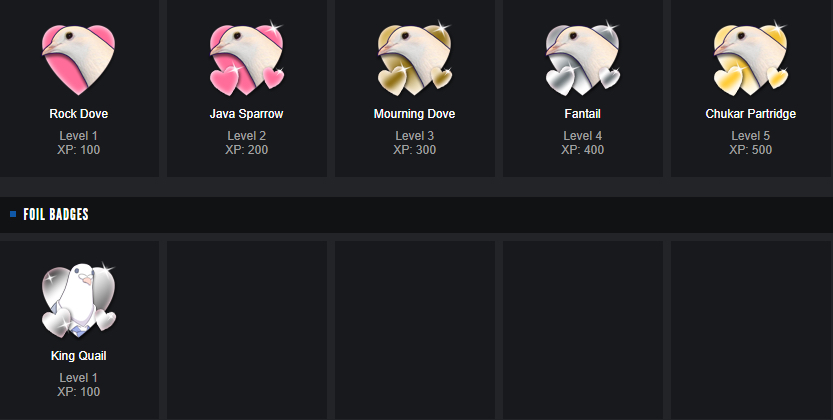
Task: Open the Chukar Partridge title
Action: click(x=751, y=114)
